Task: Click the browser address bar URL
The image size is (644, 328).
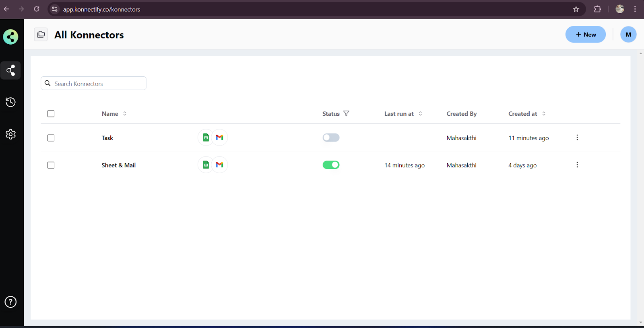Action: [101, 9]
